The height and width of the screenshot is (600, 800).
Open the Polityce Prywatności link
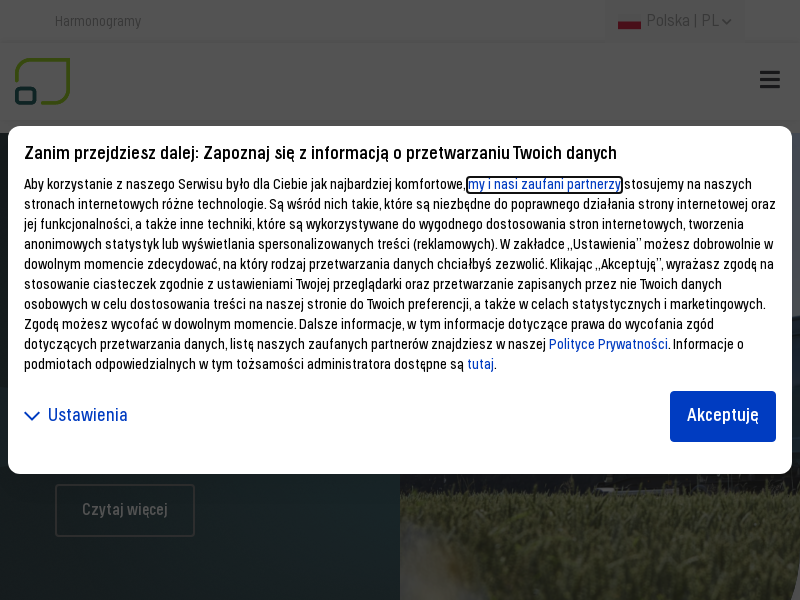click(x=608, y=344)
